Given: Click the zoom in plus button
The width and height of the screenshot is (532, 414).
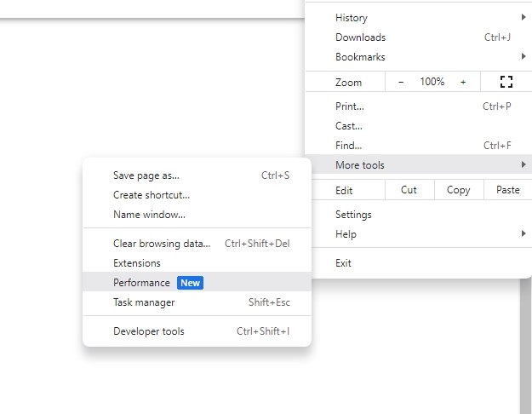Looking at the screenshot, I should click(x=463, y=82).
